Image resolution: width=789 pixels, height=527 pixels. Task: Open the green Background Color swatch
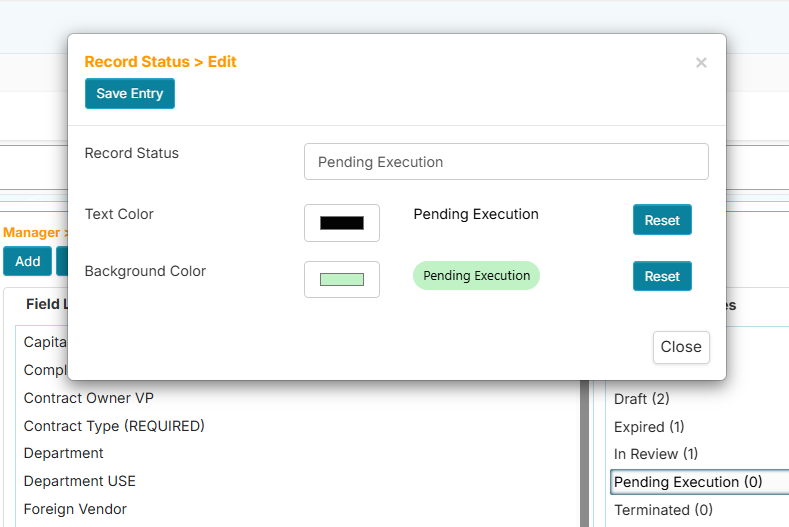click(x=342, y=279)
